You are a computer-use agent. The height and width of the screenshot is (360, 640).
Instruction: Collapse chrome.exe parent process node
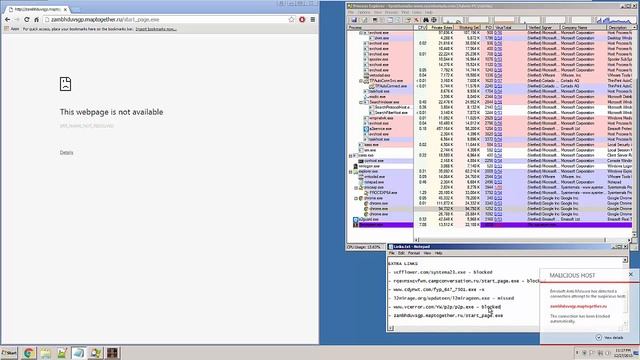tap(356, 198)
